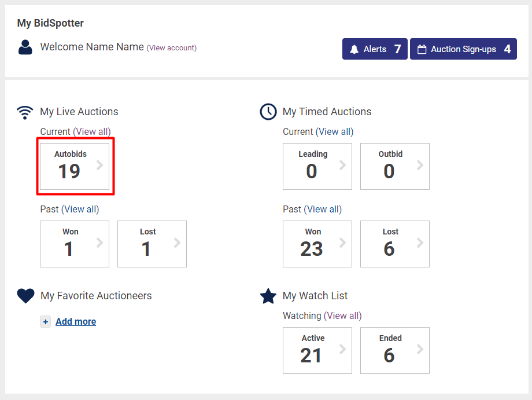Open the live auctions Lost tile
This screenshot has height=400, width=532.
pyautogui.click(x=152, y=244)
